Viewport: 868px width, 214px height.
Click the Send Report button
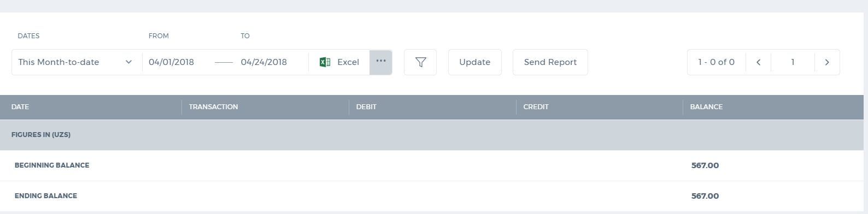[x=550, y=62]
